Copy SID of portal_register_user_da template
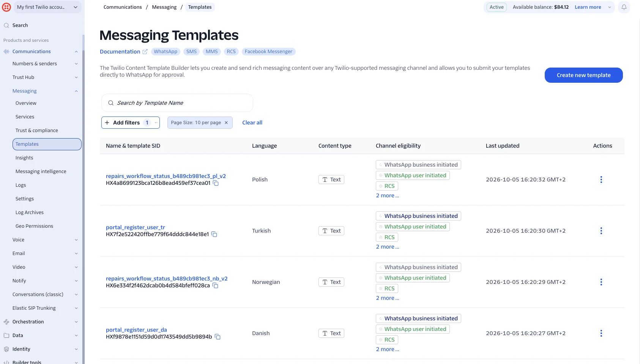The width and height of the screenshot is (640, 364). click(218, 337)
